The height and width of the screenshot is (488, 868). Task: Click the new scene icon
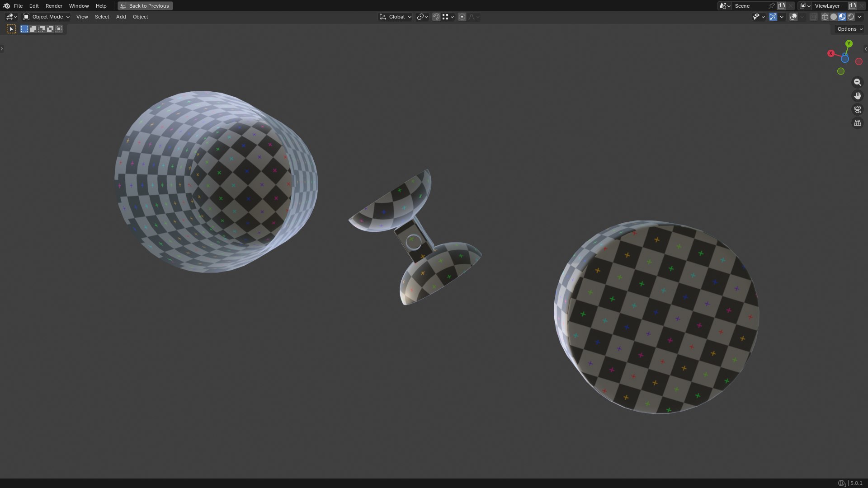tap(782, 6)
